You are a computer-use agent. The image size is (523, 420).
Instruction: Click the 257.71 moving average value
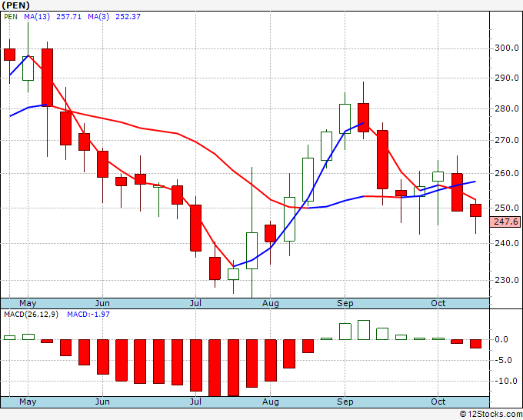pyautogui.click(x=68, y=17)
